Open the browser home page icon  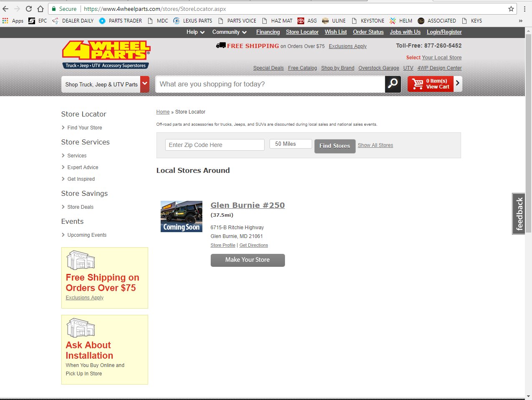(40, 9)
